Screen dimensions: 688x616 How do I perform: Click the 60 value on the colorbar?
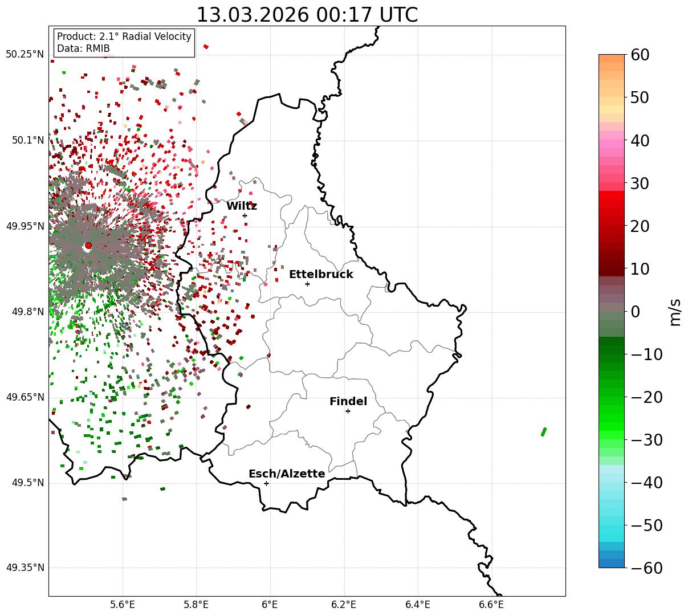pyautogui.click(x=640, y=55)
